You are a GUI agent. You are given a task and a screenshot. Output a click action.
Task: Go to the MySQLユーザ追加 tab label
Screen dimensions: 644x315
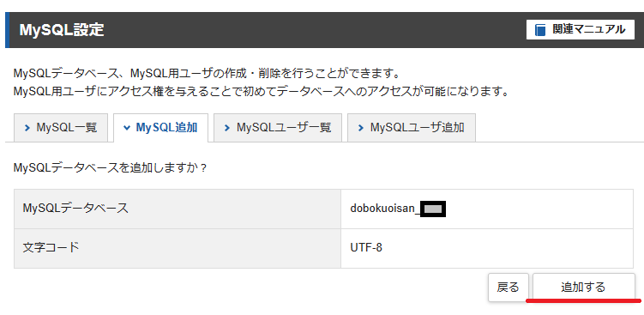tap(418, 128)
